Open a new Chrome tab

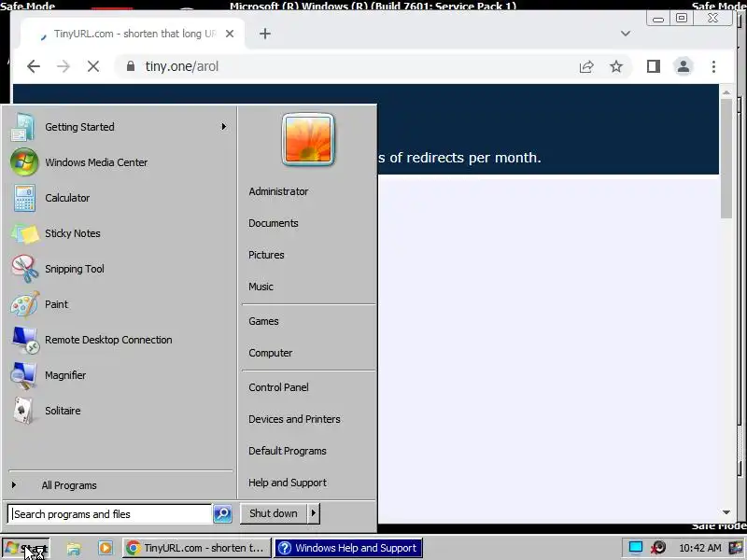click(x=265, y=34)
